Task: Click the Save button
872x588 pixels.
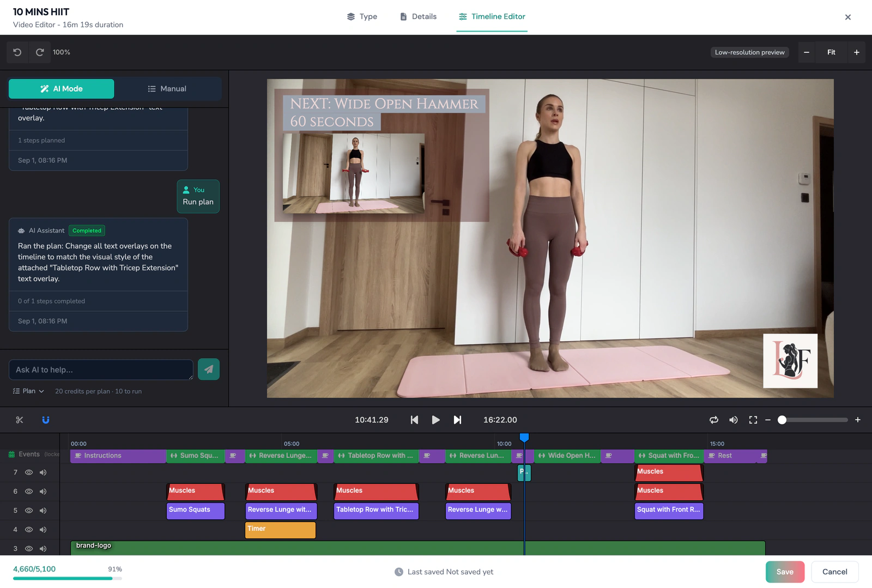Action: click(x=785, y=572)
